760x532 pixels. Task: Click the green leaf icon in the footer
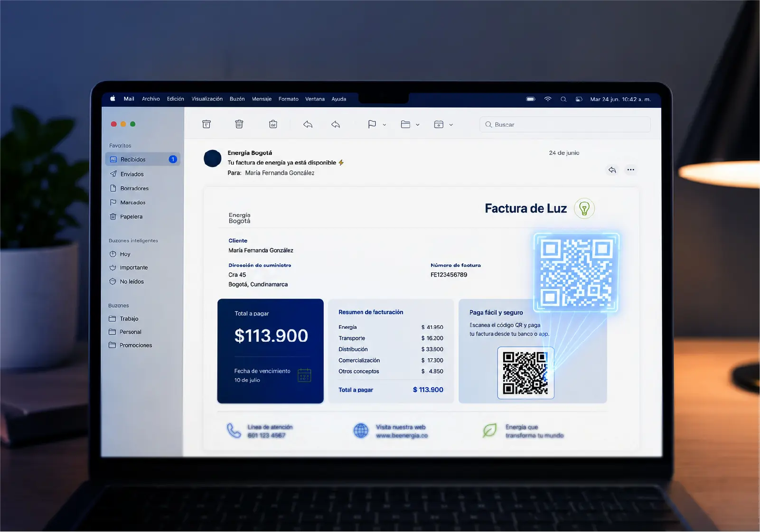[x=489, y=430]
